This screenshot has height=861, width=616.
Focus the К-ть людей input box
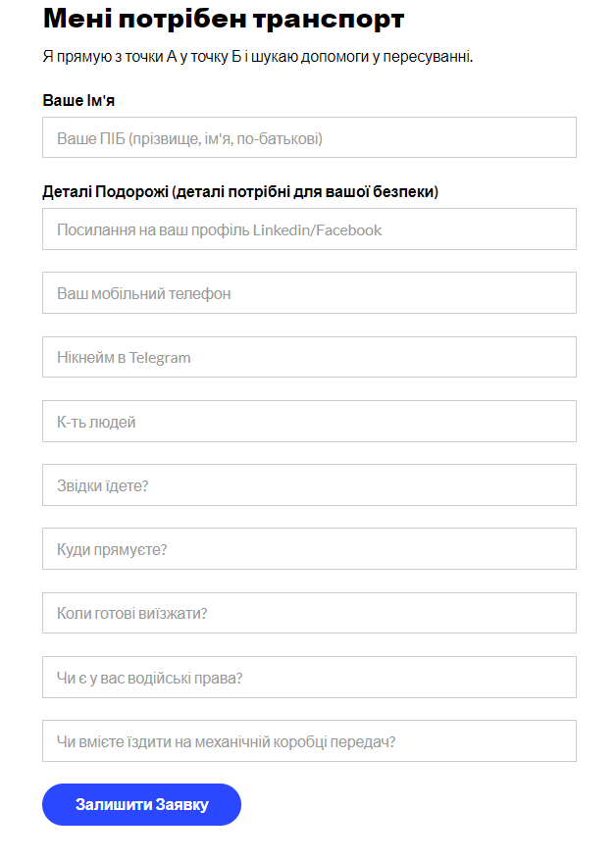(x=309, y=422)
